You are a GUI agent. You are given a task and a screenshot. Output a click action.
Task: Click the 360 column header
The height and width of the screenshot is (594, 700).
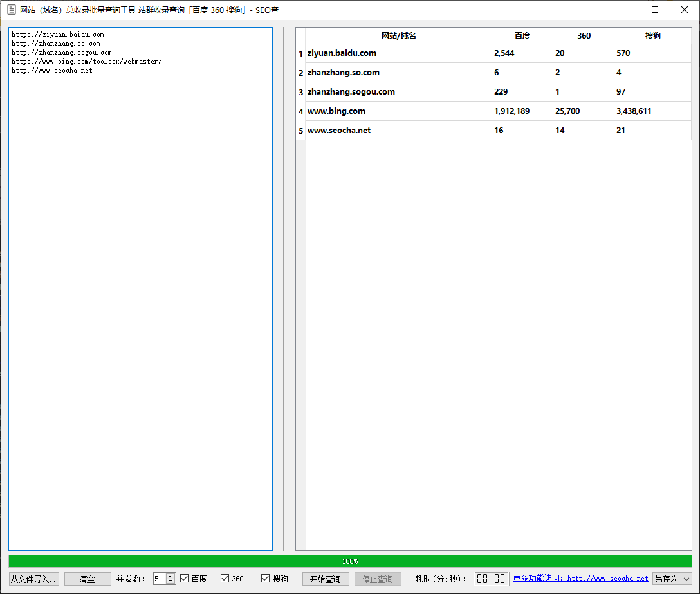[584, 35]
